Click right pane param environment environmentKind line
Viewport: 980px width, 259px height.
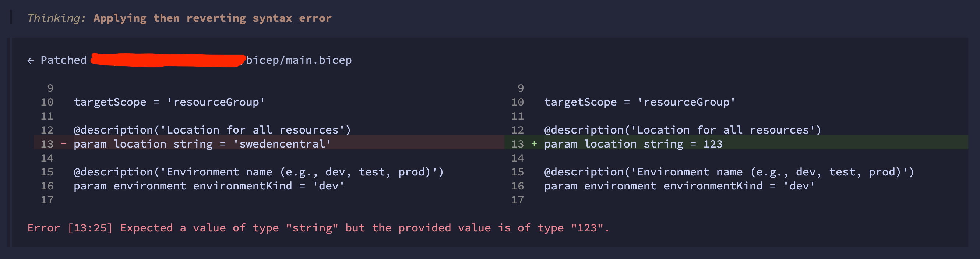pyautogui.click(x=679, y=186)
